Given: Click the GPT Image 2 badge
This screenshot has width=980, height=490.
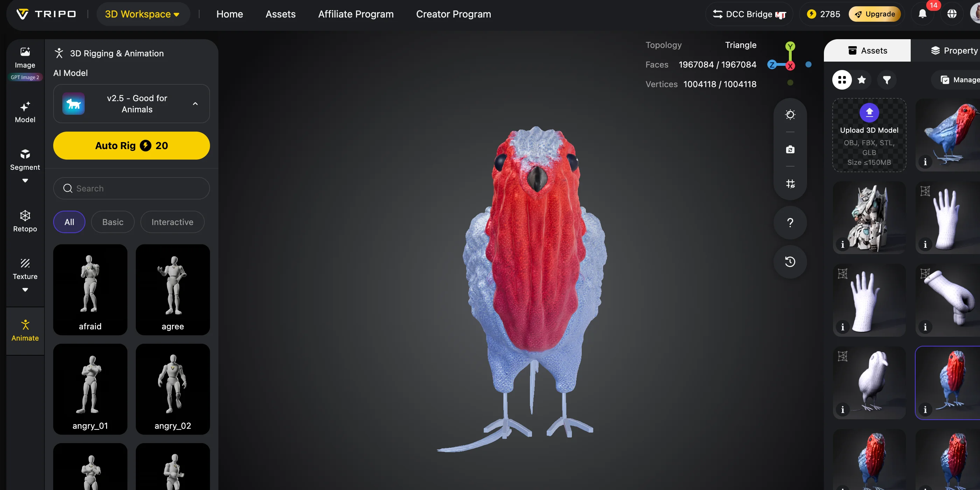Looking at the screenshot, I should click(x=25, y=77).
